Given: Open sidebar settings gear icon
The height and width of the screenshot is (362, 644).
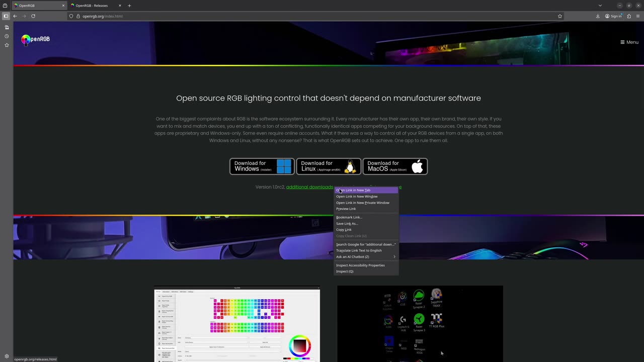Looking at the screenshot, I should point(7,356).
